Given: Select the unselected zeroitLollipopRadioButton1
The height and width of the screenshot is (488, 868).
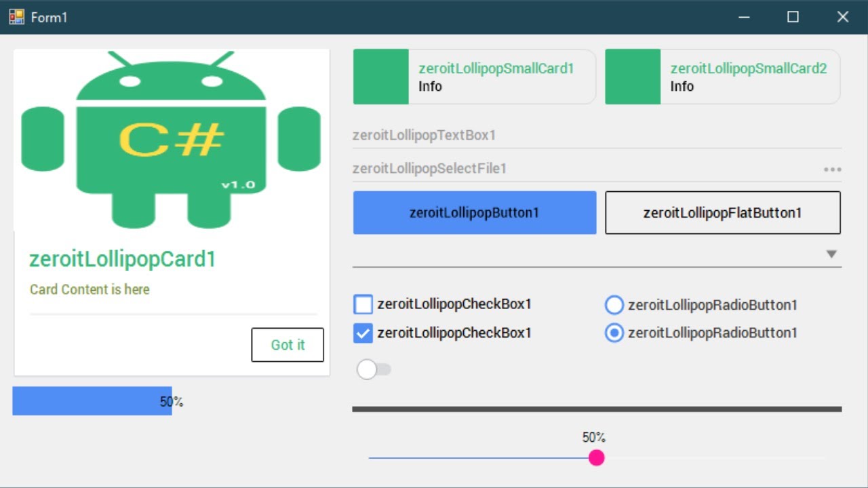Looking at the screenshot, I should coord(614,305).
